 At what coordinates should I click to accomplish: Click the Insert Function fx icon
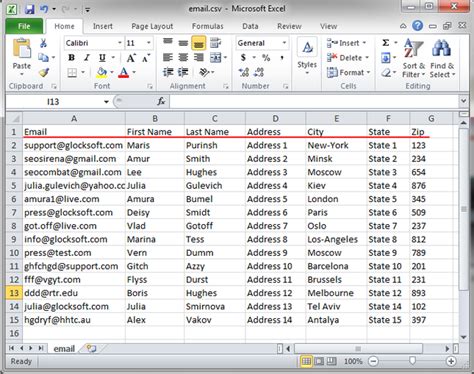pyautogui.click(x=161, y=101)
